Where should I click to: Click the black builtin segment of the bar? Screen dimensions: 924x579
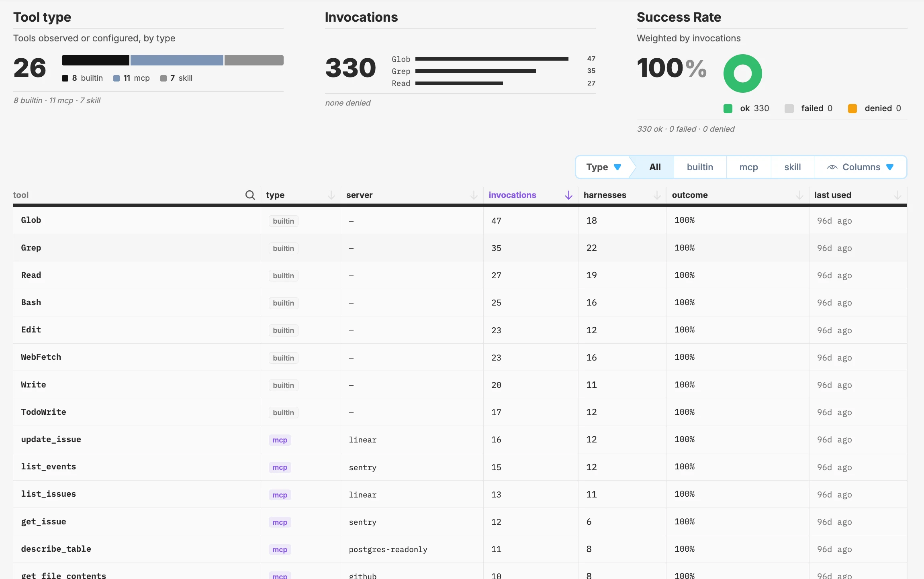[x=96, y=60]
